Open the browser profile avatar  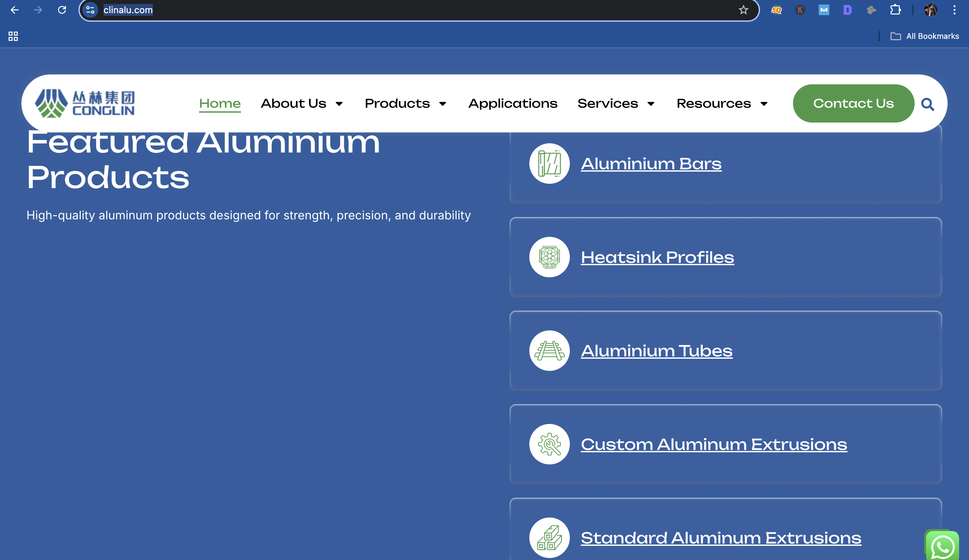(930, 10)
